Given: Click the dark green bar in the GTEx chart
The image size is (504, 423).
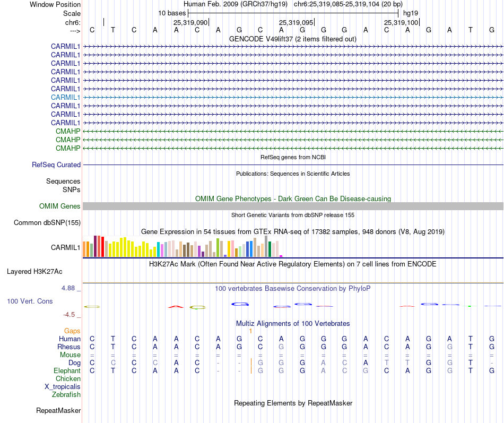Looking at the screenshot, I should 270,249.
